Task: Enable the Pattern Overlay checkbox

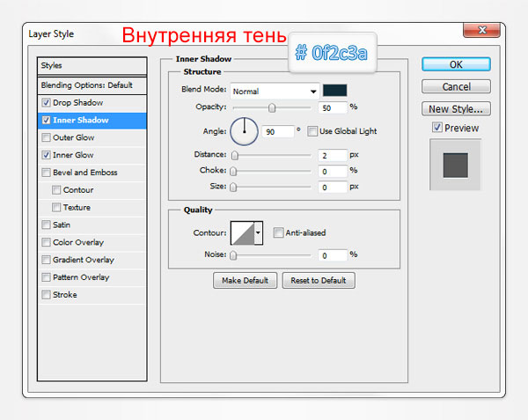Action: click(46, 277)
